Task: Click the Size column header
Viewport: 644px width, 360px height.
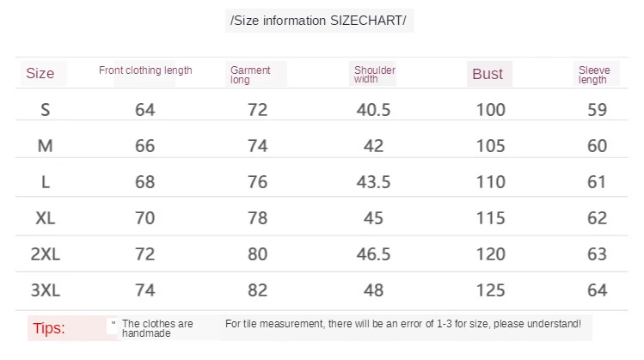Action: coord(40,73)
